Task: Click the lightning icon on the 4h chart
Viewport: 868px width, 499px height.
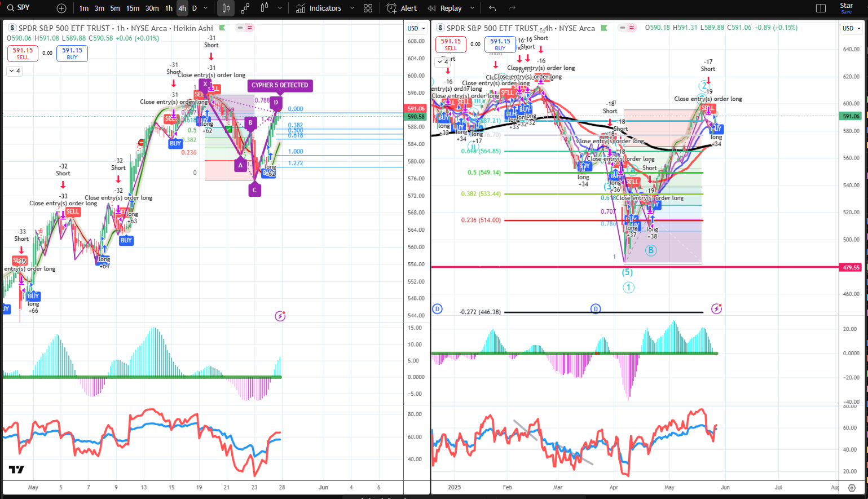Action: [716, 308]
